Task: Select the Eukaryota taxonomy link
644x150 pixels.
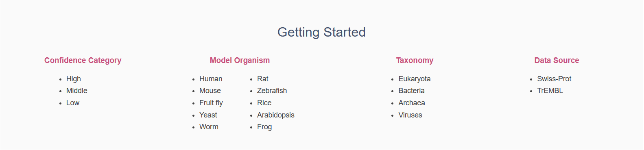Action: [415, 79]
